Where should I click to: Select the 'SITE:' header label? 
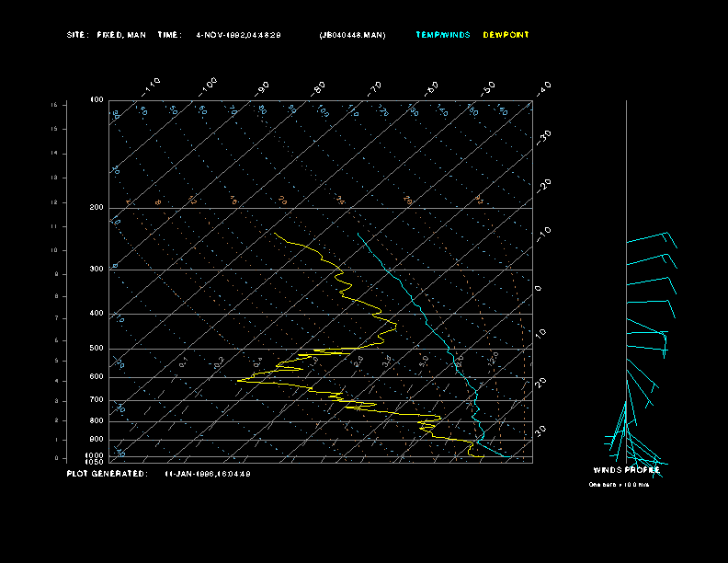[77, 35]
